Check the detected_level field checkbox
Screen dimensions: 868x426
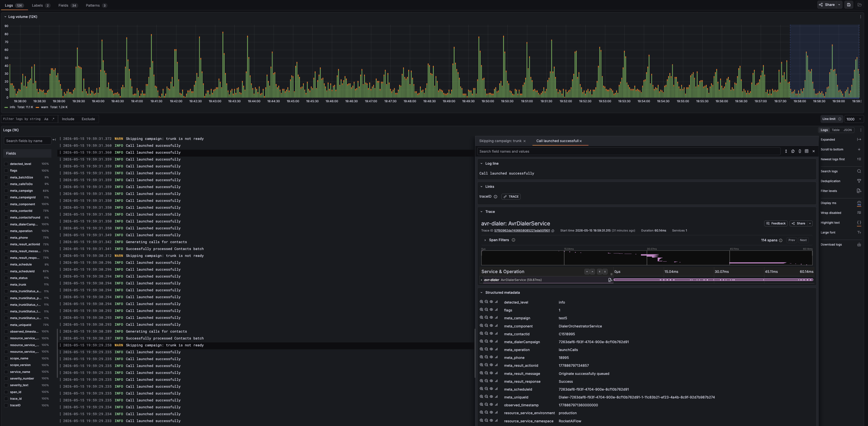(6, 164)
